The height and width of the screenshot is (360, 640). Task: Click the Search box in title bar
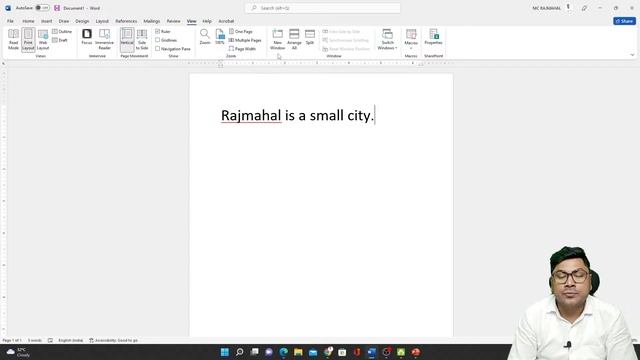pyautogui.click(x=322, y=8)
